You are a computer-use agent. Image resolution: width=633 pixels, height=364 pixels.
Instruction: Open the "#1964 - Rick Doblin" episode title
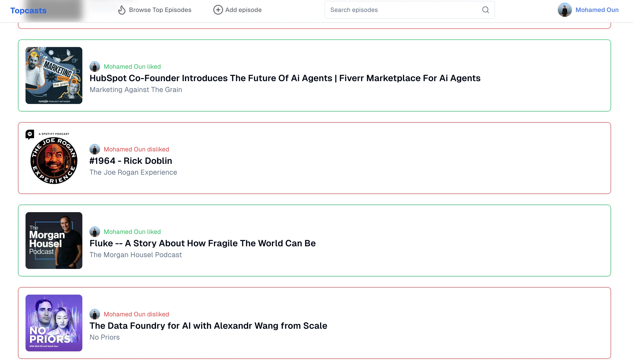pos(131,161)
